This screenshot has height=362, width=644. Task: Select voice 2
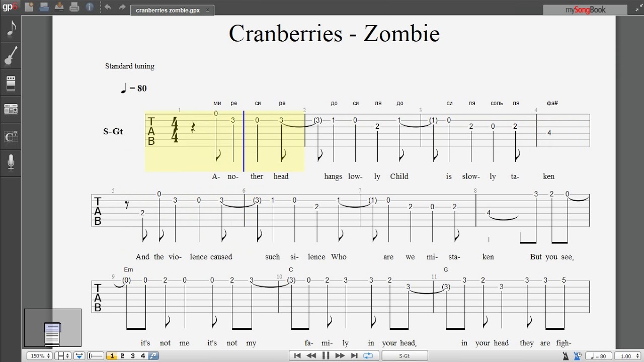coord(122,356)
